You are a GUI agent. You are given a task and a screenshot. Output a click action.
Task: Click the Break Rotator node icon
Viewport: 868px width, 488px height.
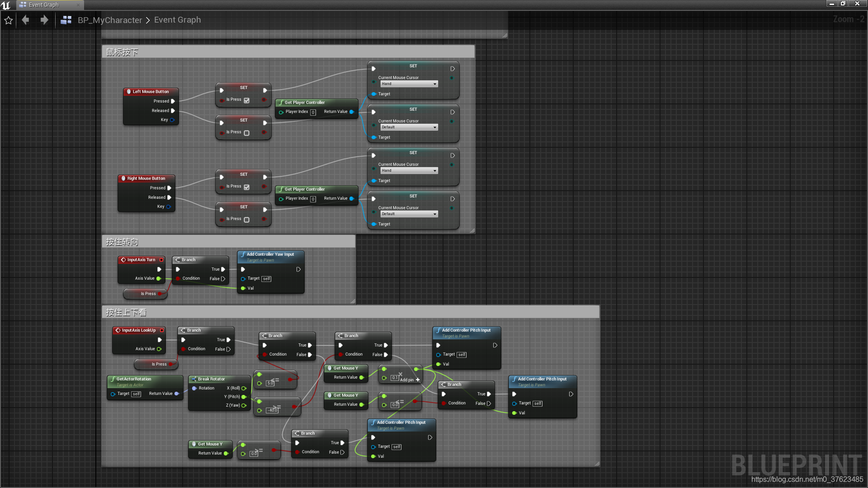coord(193,379)
